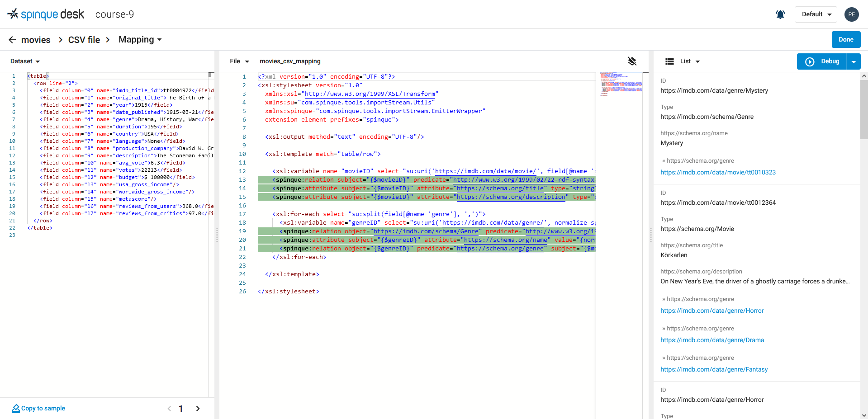The image size is (868, 419).
Task: Open the Mapping dropdown in breadcrumb
Action: (140, 40)
